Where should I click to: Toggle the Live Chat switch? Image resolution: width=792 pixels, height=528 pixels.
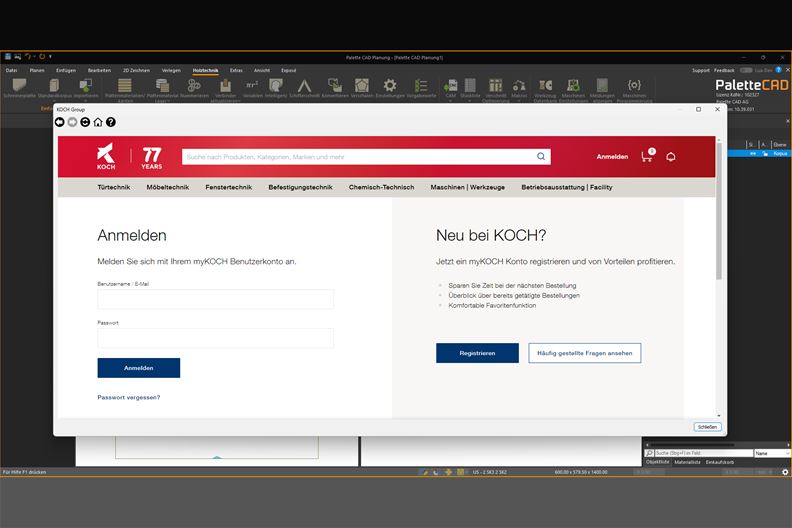(746, 70)
